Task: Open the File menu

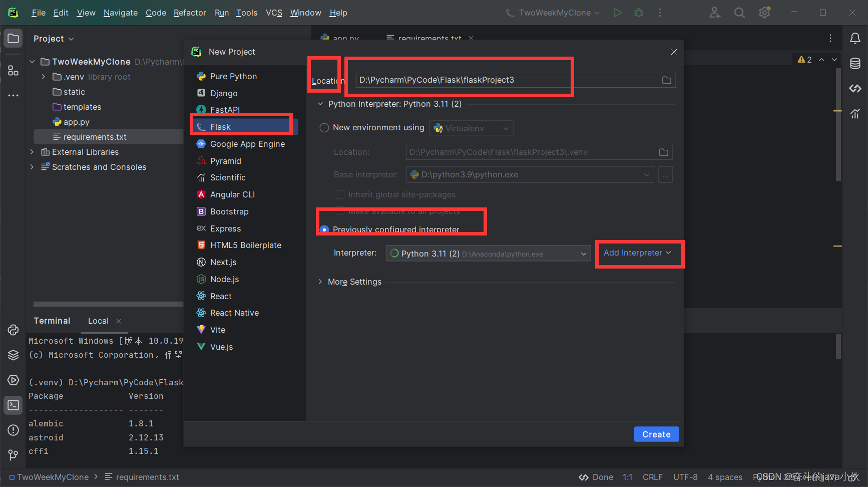Action: pyautogui.click(x=39, y=13)
